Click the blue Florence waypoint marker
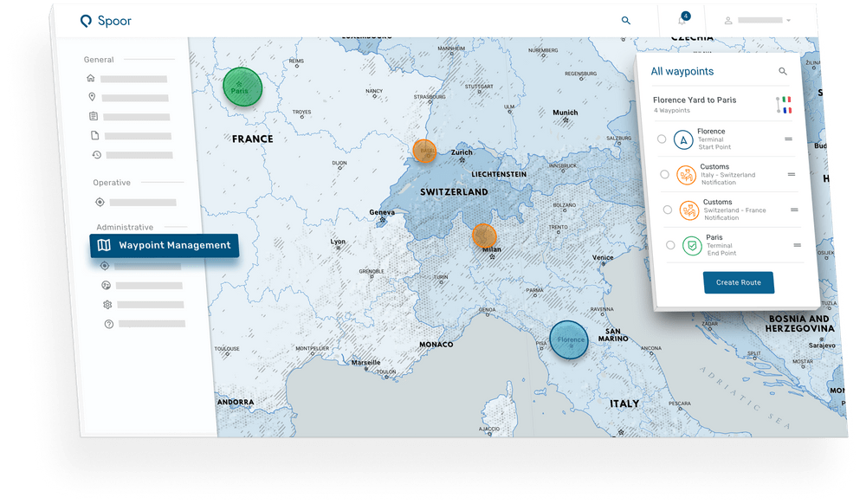 tap(569, 340)
